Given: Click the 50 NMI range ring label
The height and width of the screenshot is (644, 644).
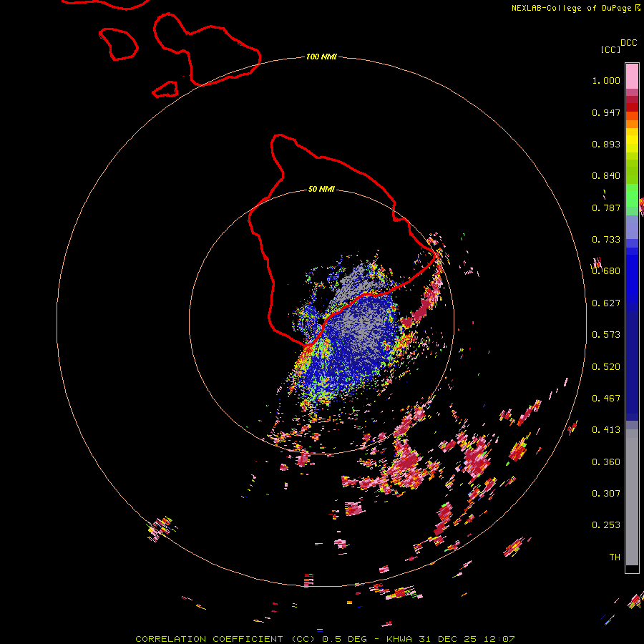Looking at the screenshot, I should point(321,189).
